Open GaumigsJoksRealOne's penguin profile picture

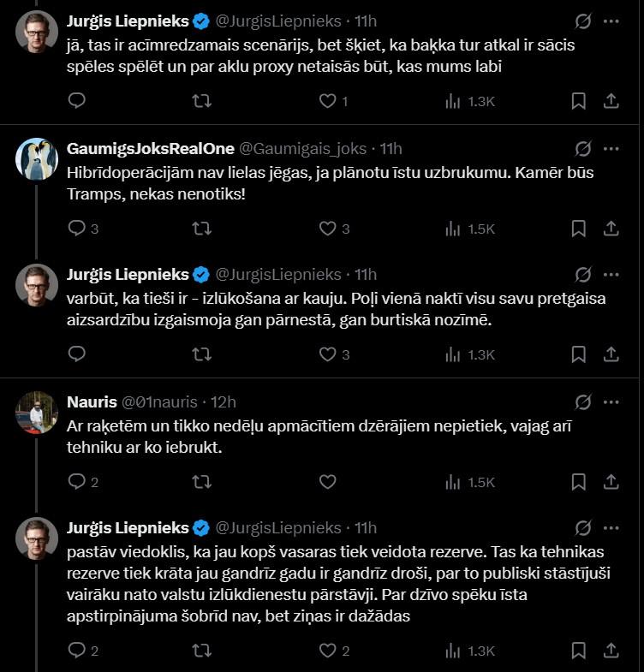coord(37,159)
